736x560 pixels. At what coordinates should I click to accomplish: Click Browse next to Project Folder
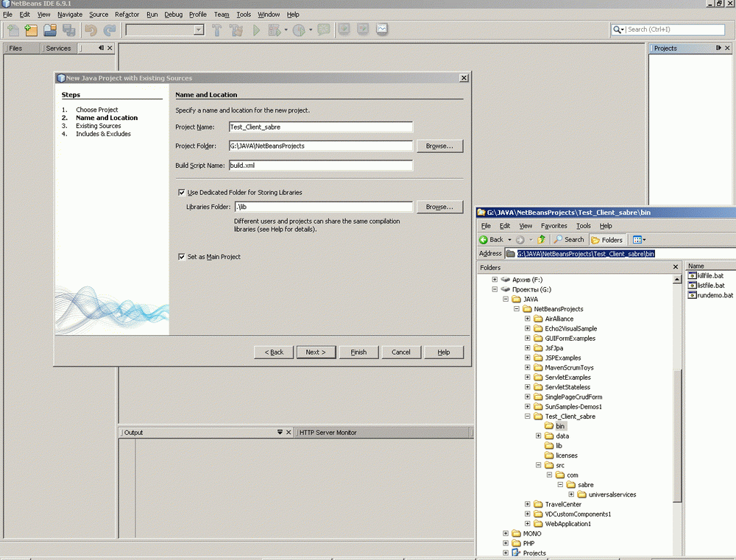point(439,146)
